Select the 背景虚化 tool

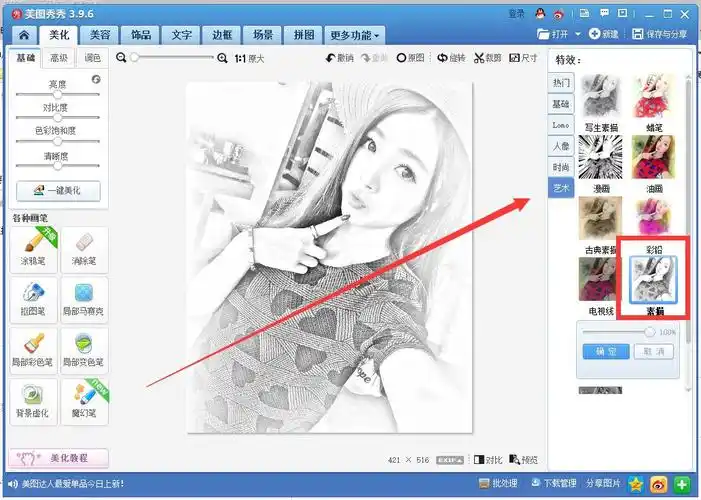pos(34,402)
